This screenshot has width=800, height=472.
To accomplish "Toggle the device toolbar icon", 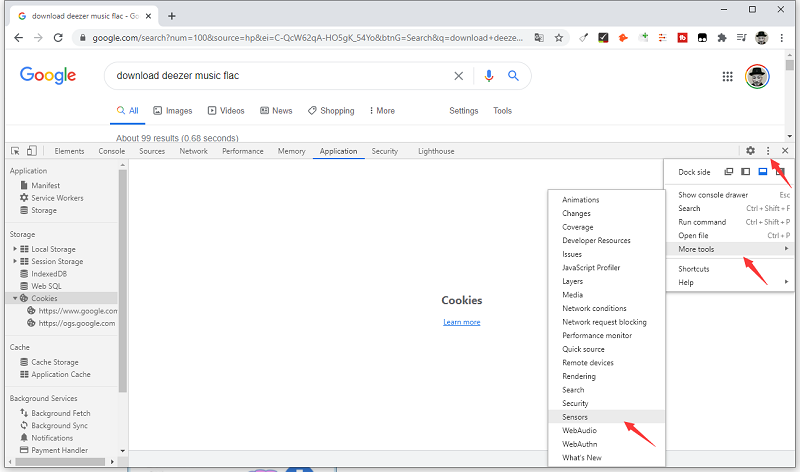I will point(31,151).
